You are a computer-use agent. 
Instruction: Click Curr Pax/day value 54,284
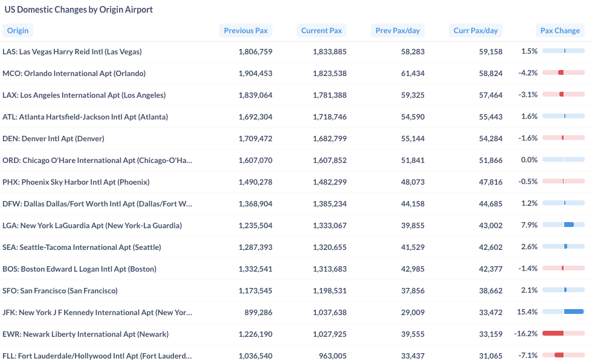coord(491,138)
